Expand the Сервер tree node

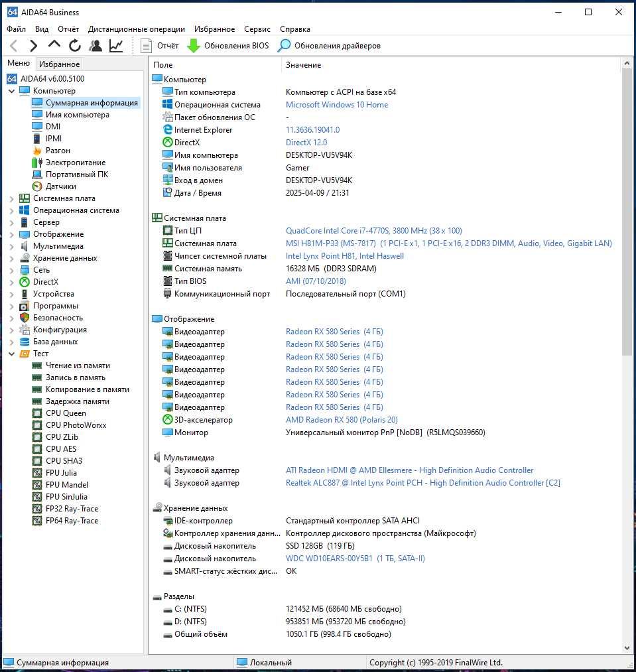(11, 222)
